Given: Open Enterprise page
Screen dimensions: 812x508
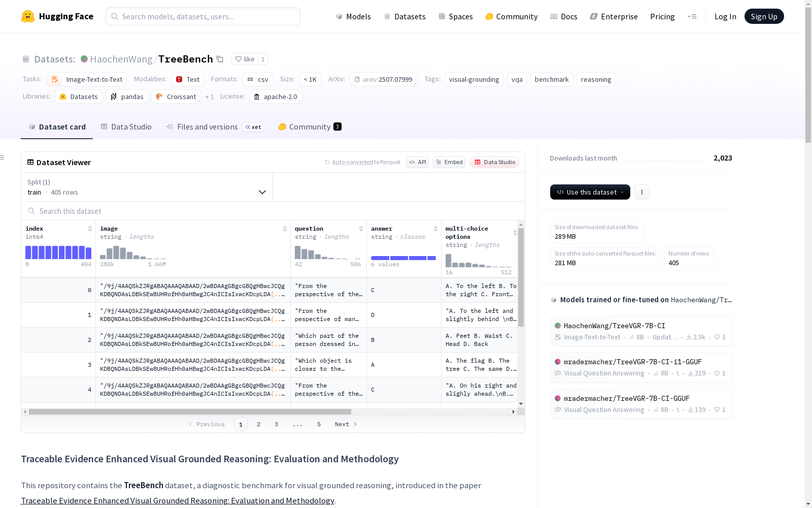Looking at the screenshot, I should pos(614,16).
